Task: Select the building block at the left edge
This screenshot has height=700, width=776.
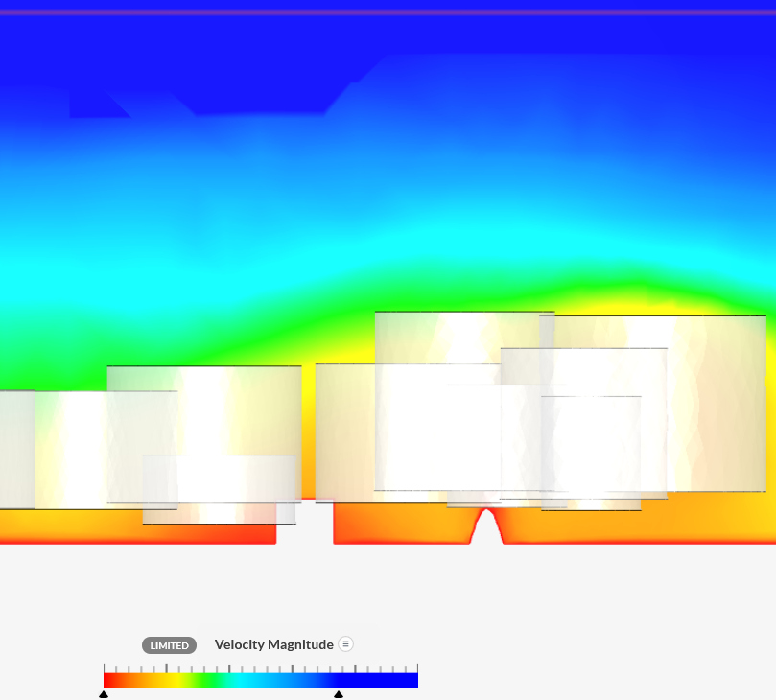Action: [x=16, y=449]
